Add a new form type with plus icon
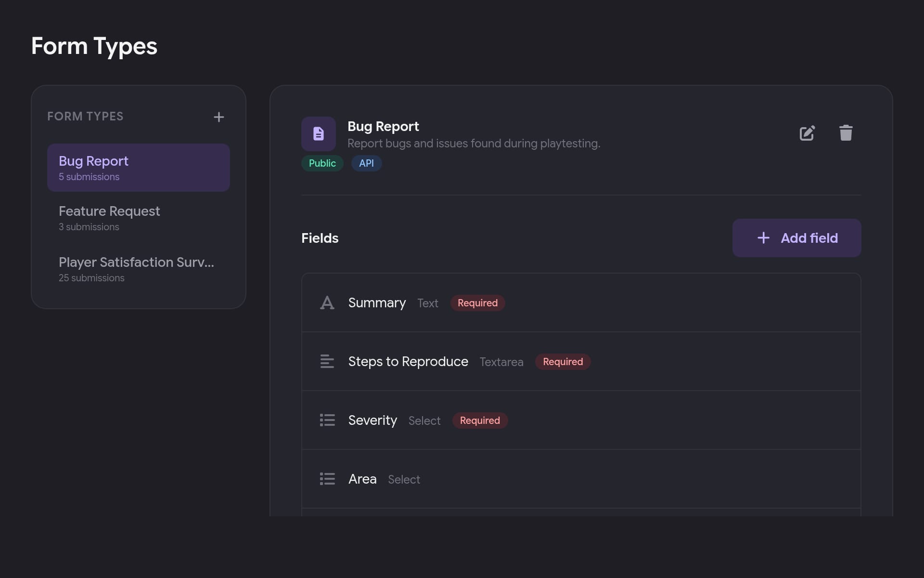Image resolution: width=924 pixels, height=578 pixels. click(218, 117)
